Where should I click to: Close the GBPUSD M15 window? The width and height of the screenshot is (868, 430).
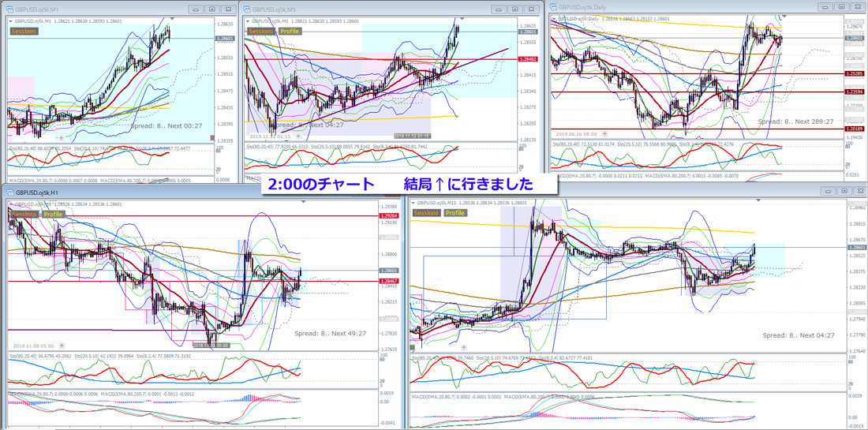859,190
